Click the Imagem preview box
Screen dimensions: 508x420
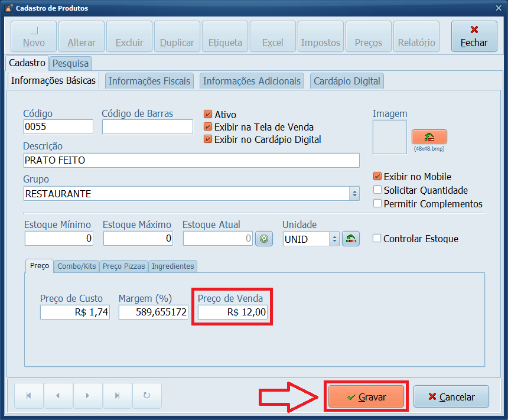tap(389, 137)
